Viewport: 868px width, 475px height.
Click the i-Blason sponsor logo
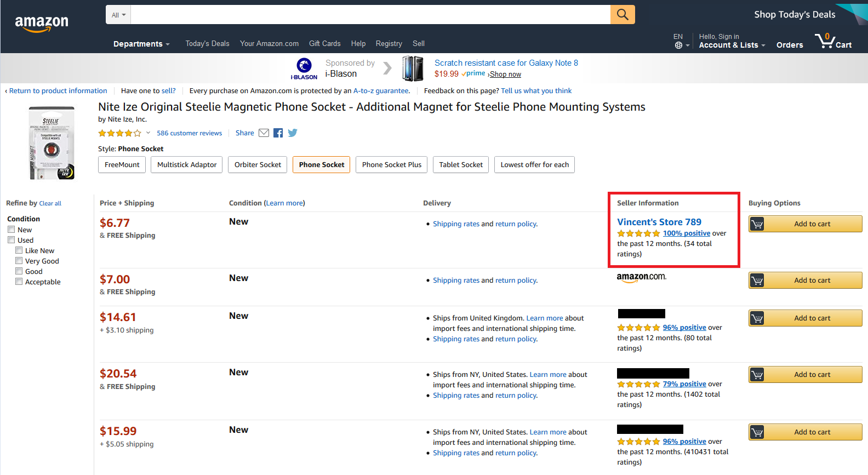click(x=304, y=69)
